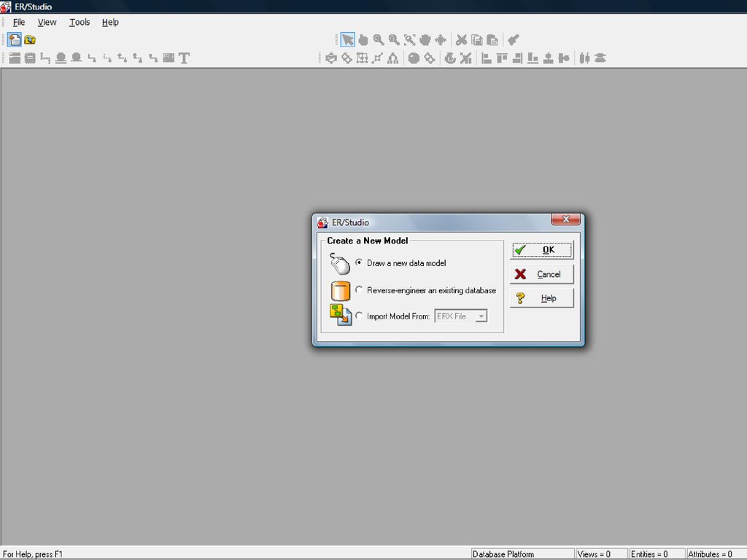Click the align top edges icon
The image size is (747, 560).
[x=502, y=58]
